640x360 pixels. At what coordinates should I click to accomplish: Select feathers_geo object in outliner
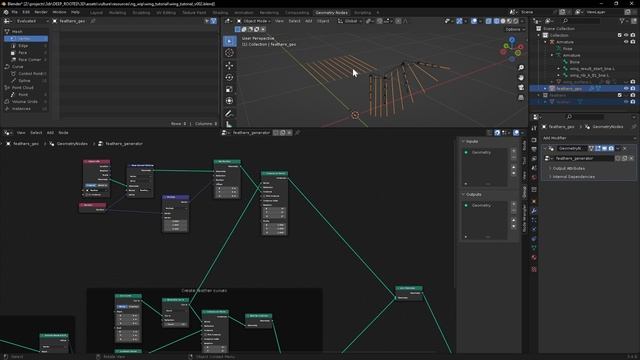[569, 89]
